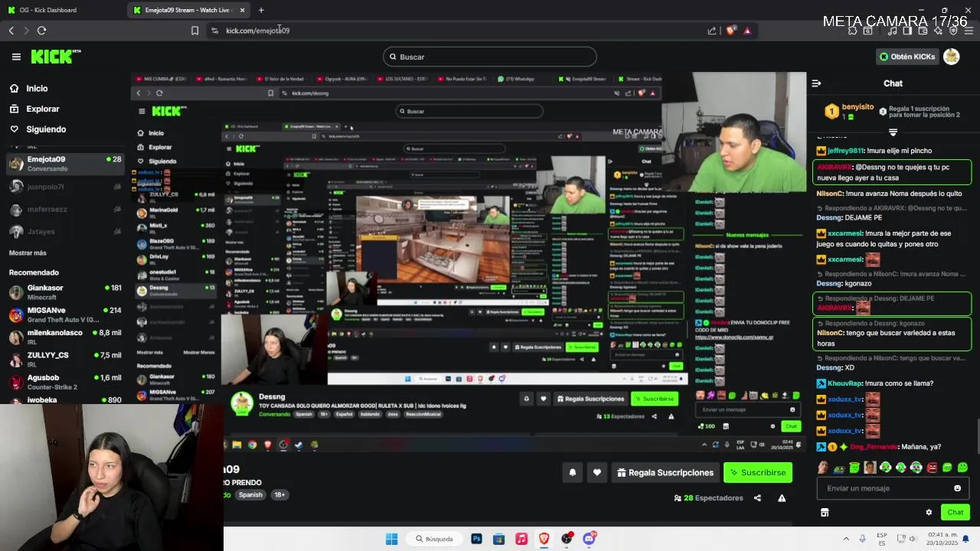Open Microsoft Store from the taskbar

(x=498, y=539)
